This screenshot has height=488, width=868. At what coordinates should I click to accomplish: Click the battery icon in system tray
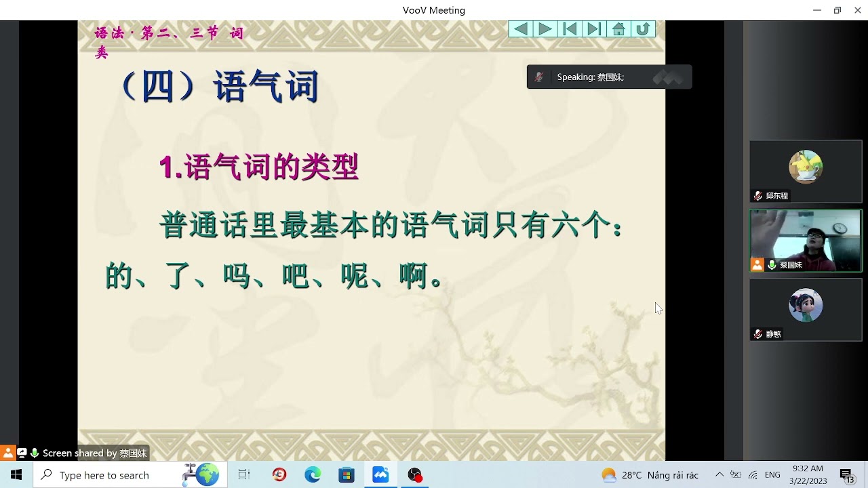click(736, 475)
